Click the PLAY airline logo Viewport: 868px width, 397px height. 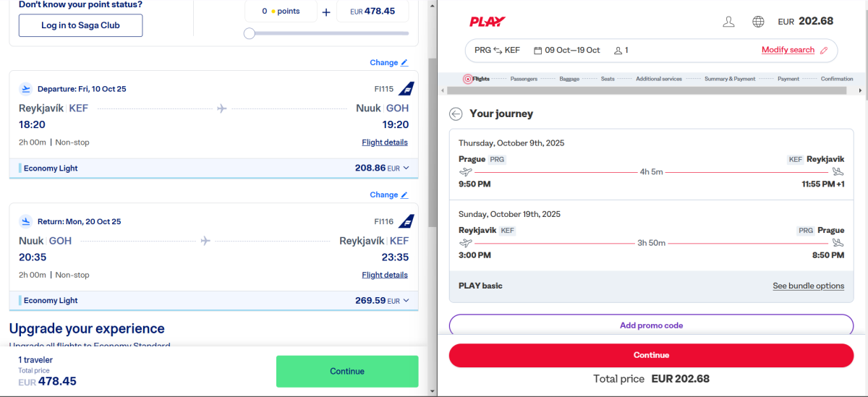488,22
